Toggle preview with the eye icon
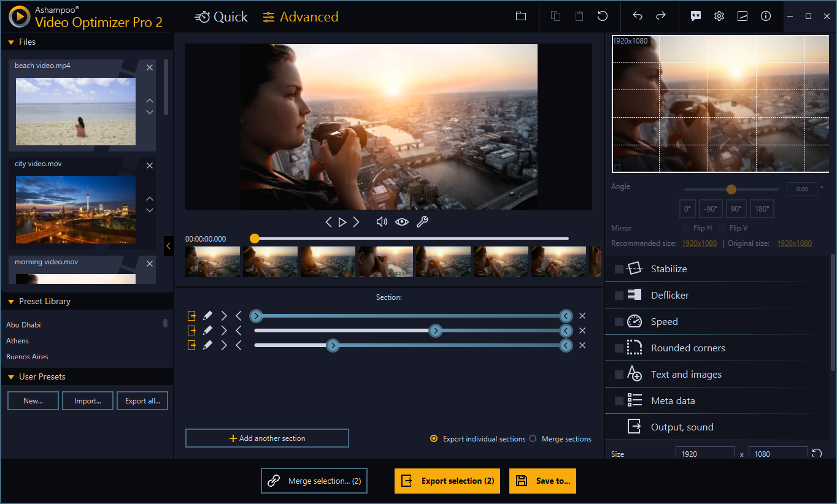 [402, 221]
